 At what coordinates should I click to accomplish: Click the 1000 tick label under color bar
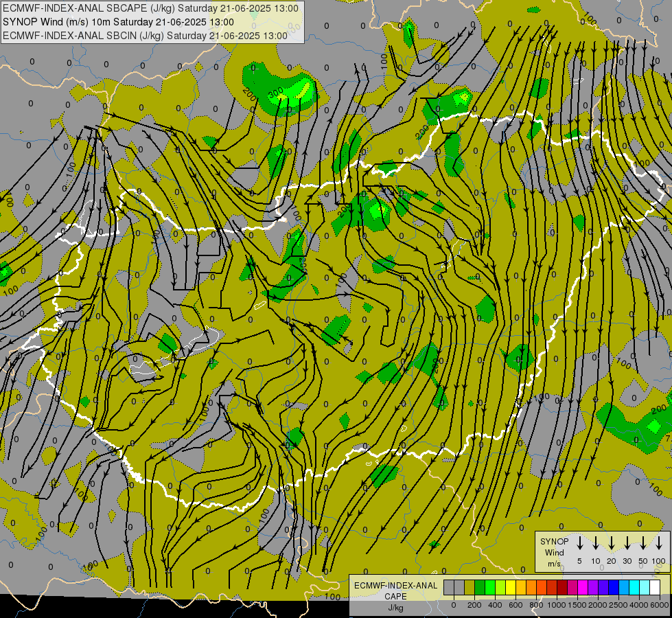point(557,605)
